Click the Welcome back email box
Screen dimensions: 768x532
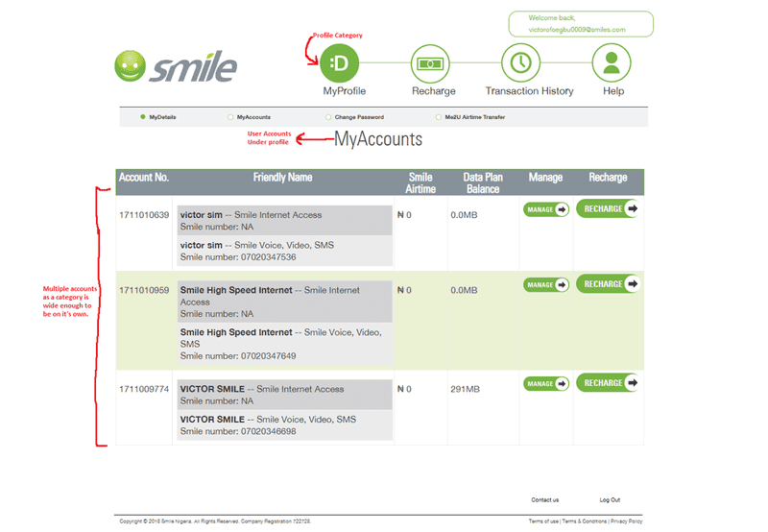[581, 24]
